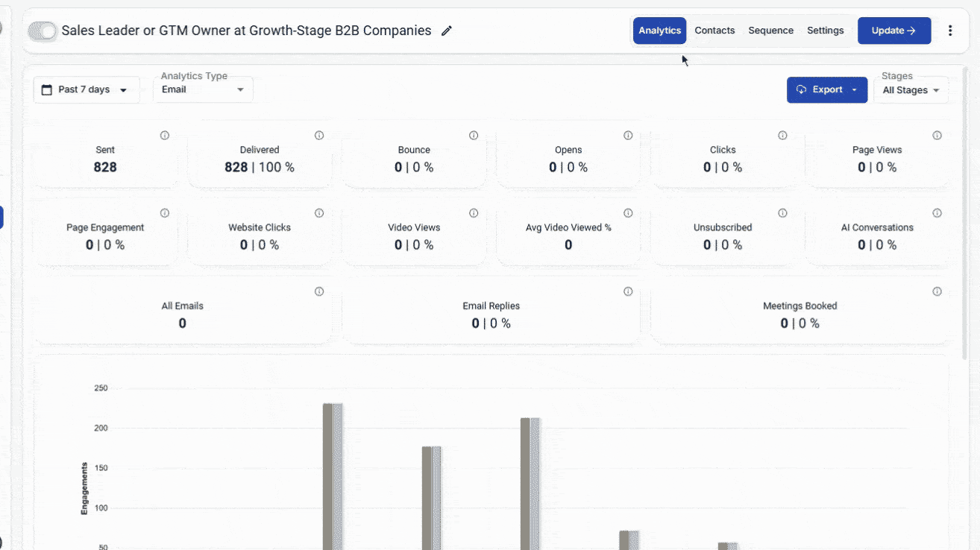Switch to the Sequence tab
This screenshot has height=550, width=980.
[770, 31]
